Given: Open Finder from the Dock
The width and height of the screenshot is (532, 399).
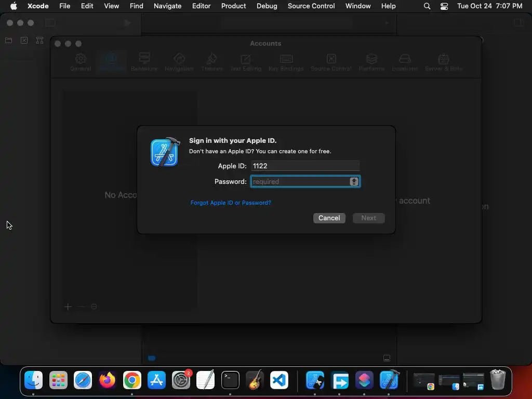Looking at the screenshot, I should (33, 380).
